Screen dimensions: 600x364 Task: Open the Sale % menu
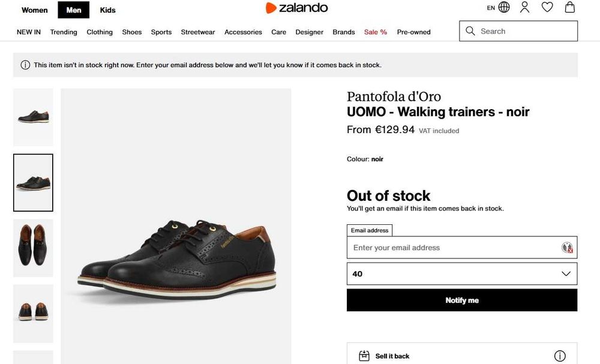(x=376, y=32)
